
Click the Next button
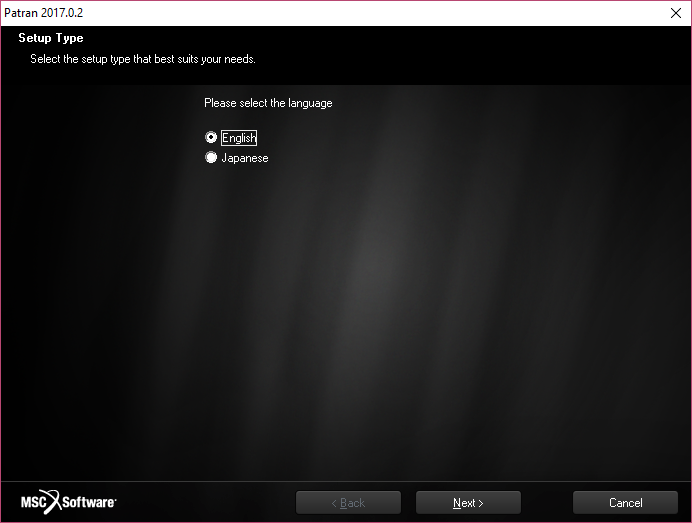point(468,503)
